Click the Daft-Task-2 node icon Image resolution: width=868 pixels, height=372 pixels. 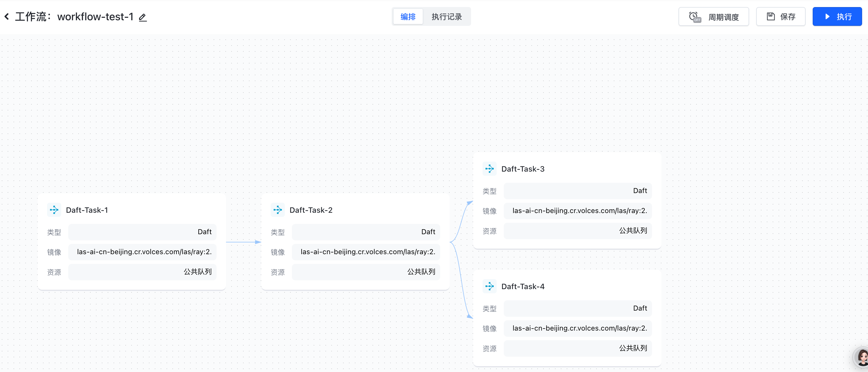click(277, 210)
